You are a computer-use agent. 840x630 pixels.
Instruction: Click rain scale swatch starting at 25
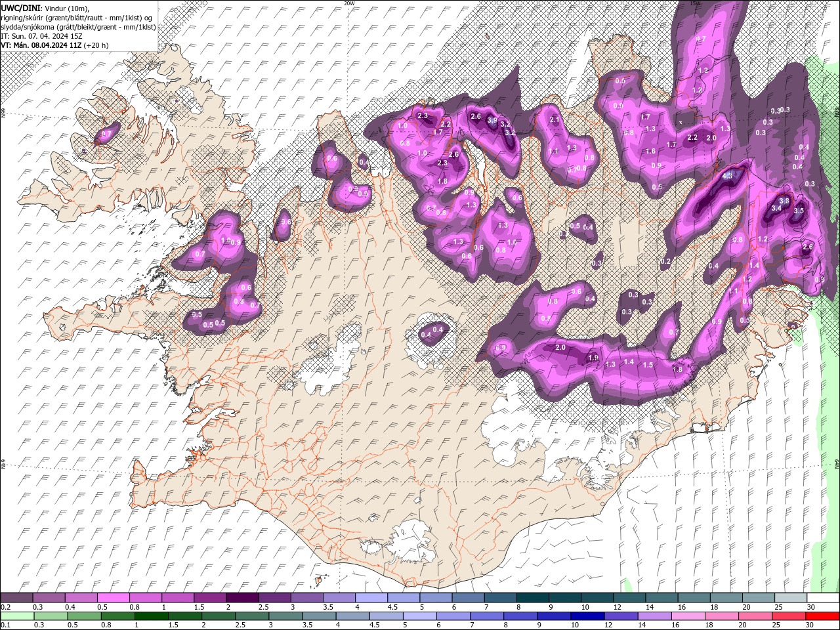[789, 616]
